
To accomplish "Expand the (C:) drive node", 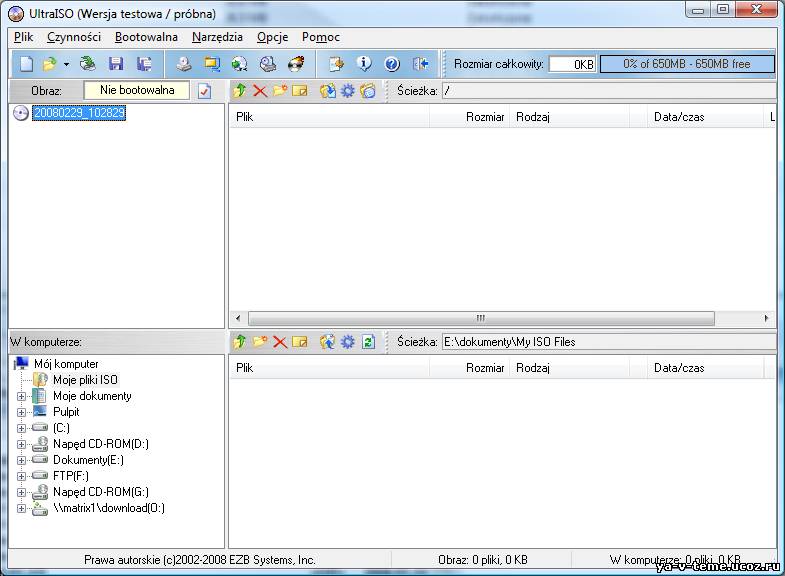I will [x=21, y=428].
